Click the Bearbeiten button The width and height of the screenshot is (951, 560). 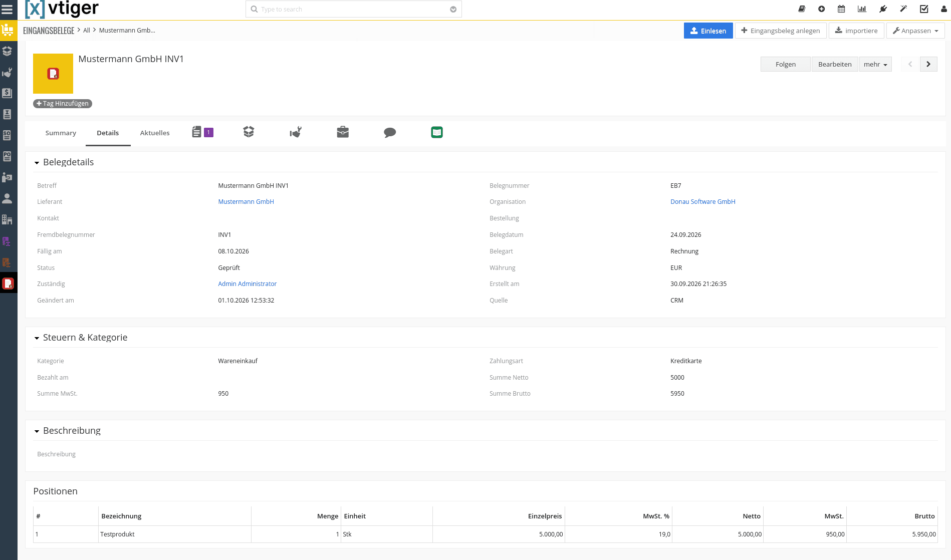pyautogui.click(x=835, y=64)
